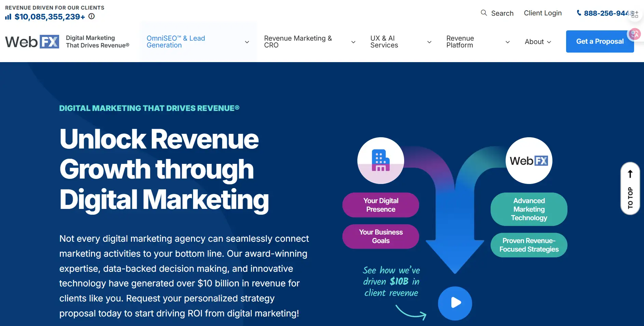Click the building icon circle
The image size is (644, 326).
click(381, 160)
